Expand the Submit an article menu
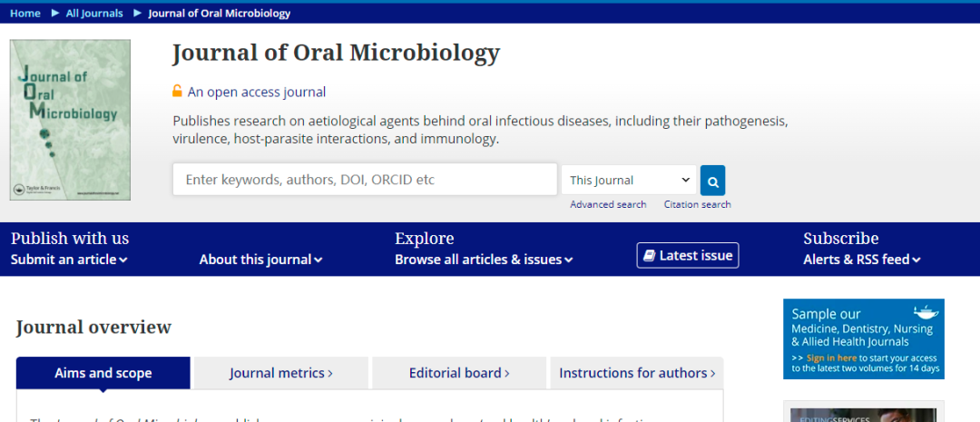This screenshot has height=422, width=980. tap(69, 260)
